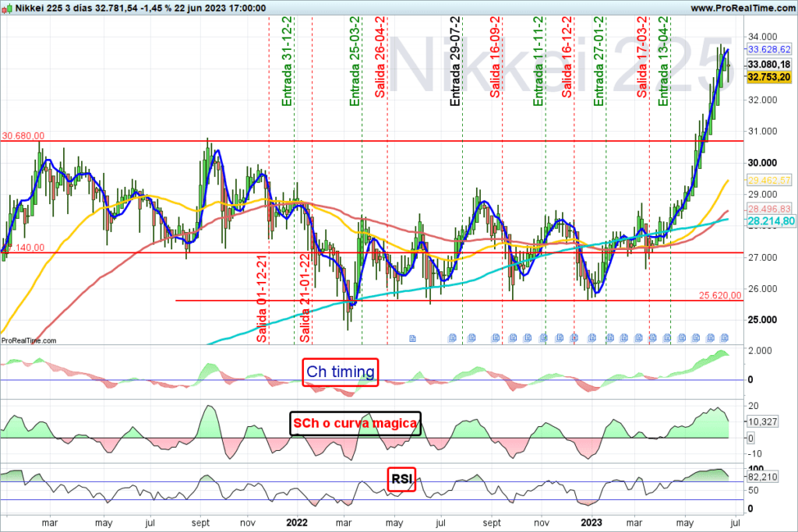Select the 28.496,83 moving average value tag

769,209
